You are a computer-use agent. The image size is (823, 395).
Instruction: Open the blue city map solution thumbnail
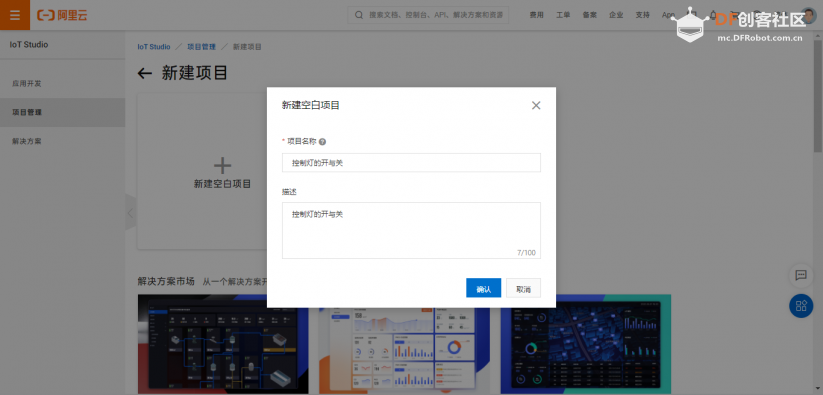tap(586, 344)
